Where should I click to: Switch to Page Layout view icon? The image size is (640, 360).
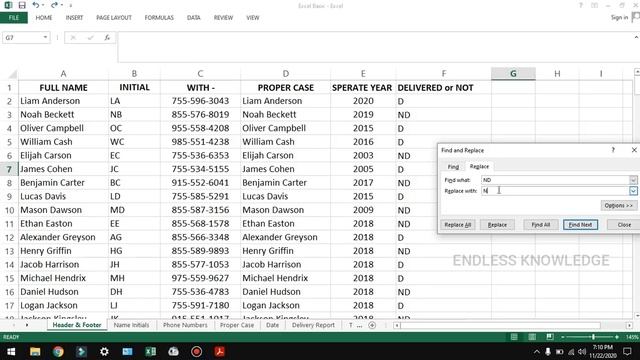[x=532, y=337]
